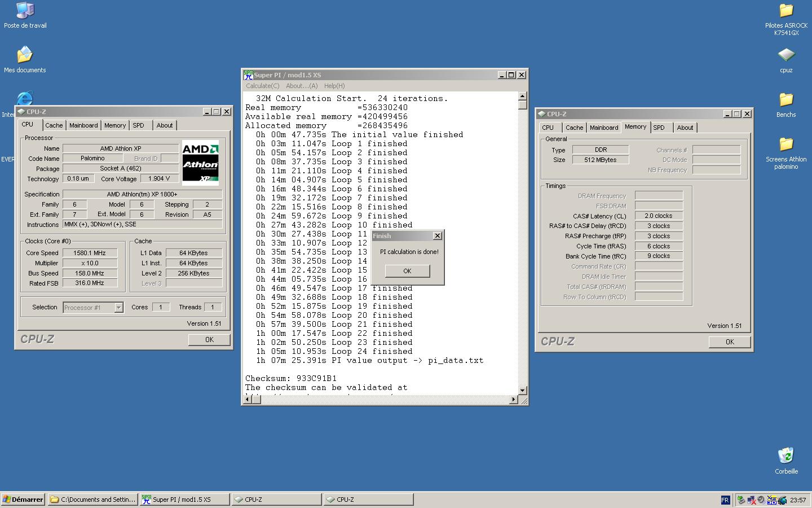Image resolution: width=812 pixels, height=508 pixels.
Task: Click the Checksum: 933C91B1 line
Action: [291, 378]
